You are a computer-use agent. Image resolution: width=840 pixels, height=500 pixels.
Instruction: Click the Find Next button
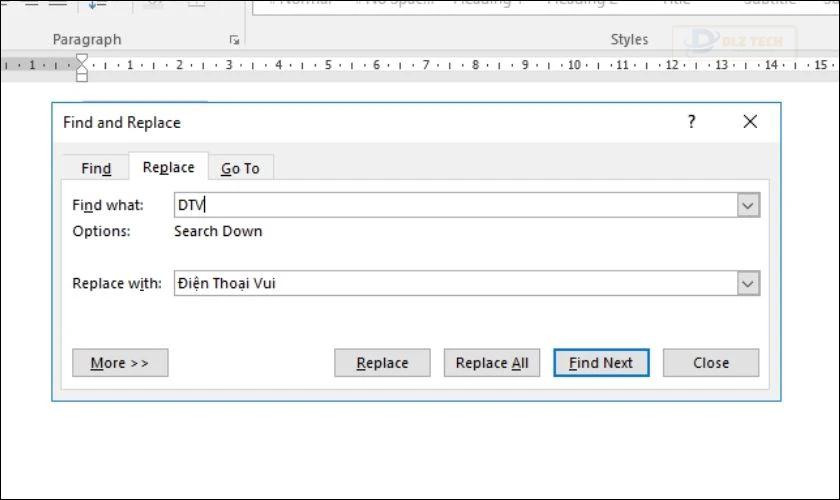pos(601,363)
